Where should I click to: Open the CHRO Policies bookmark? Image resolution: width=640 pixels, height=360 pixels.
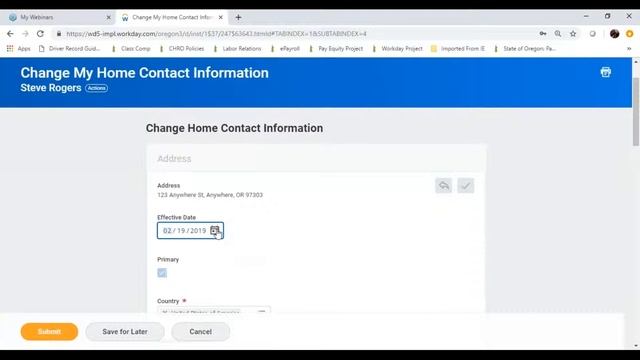tap(181, 49)
